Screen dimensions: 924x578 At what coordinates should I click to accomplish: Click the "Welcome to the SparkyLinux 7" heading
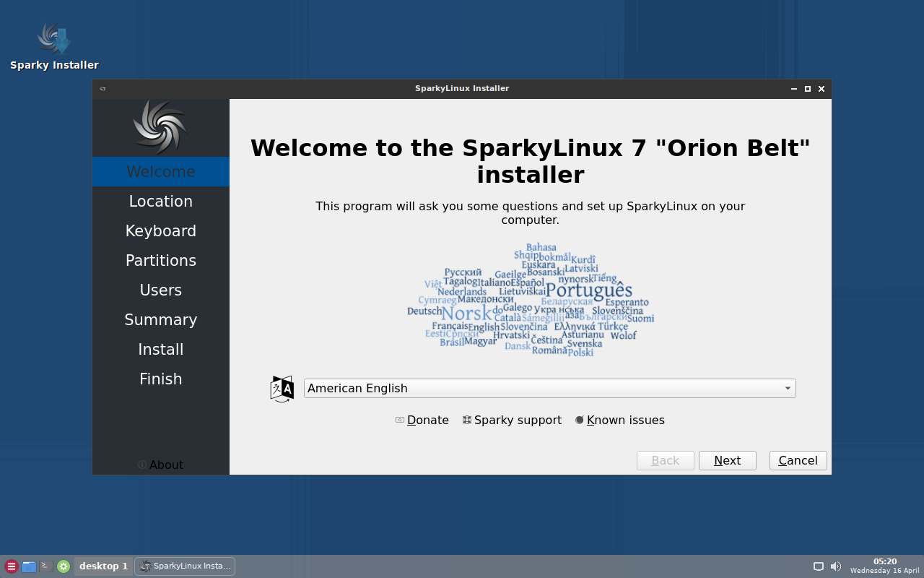coord(531,161)
